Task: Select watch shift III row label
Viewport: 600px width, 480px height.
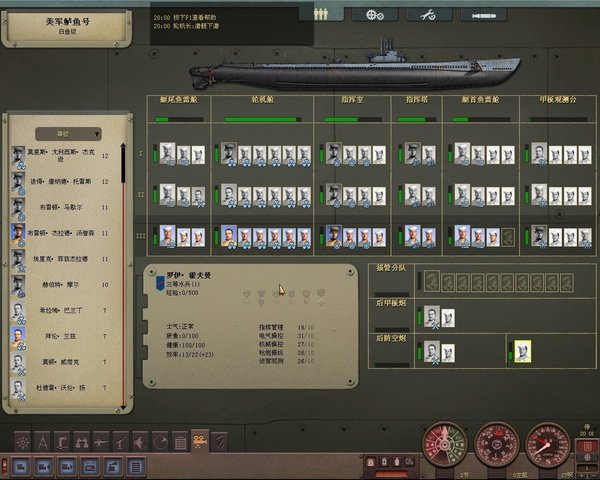Action: (141, 236)
